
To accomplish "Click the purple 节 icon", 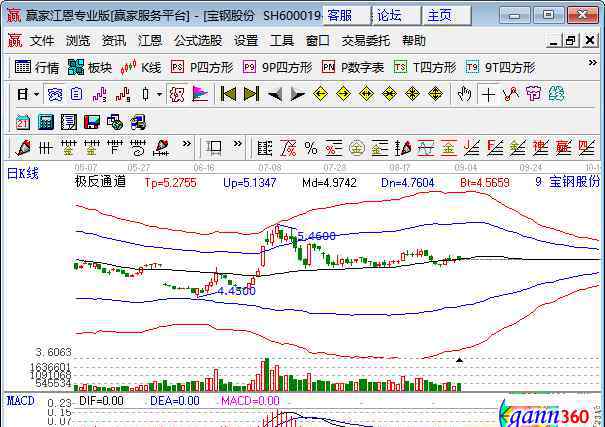I will 534,94.
